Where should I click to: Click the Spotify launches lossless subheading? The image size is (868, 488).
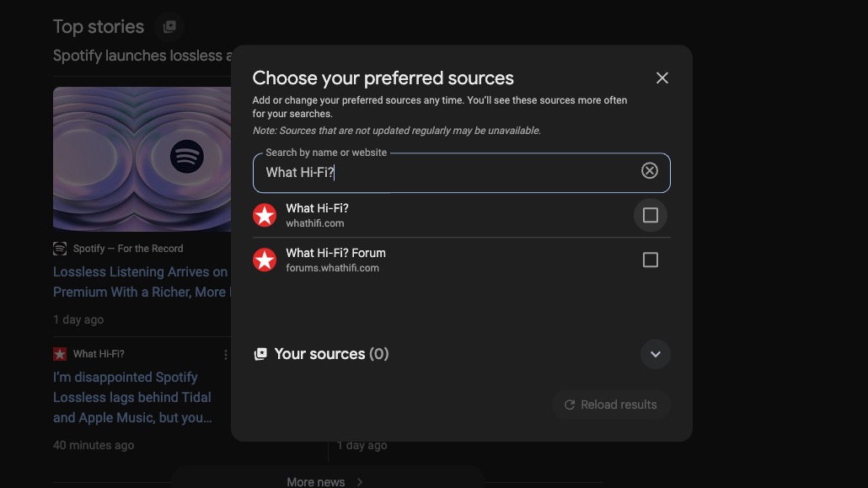(x=142, y=56)
